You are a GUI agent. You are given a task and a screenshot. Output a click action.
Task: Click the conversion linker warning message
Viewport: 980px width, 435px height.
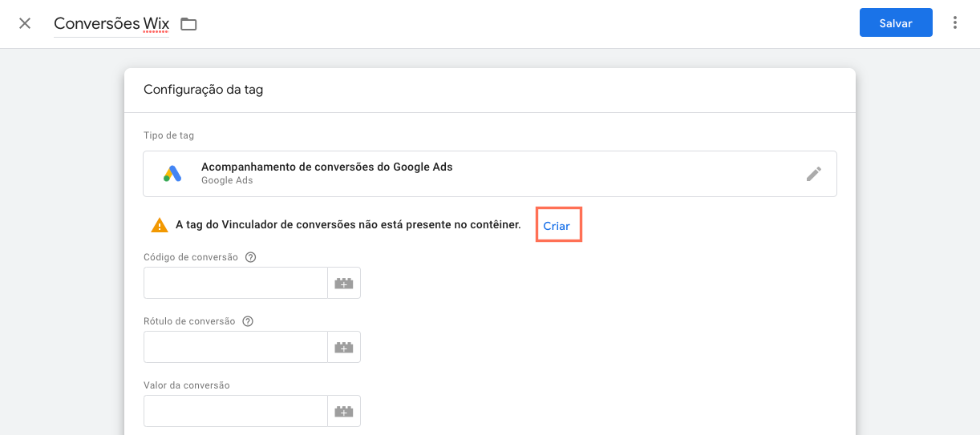[x=348, y=225]
